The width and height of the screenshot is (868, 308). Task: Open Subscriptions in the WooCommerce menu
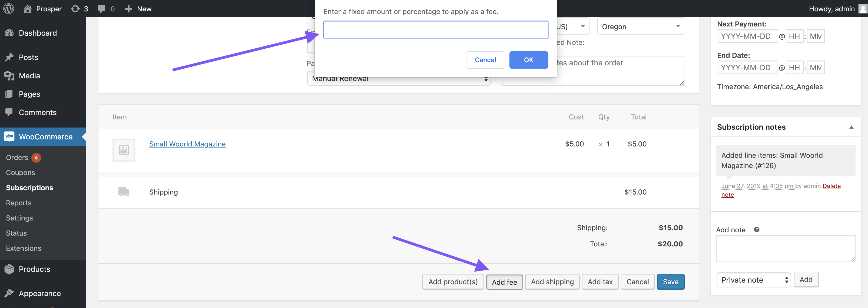pyautogui.click(x=29, y=188)
